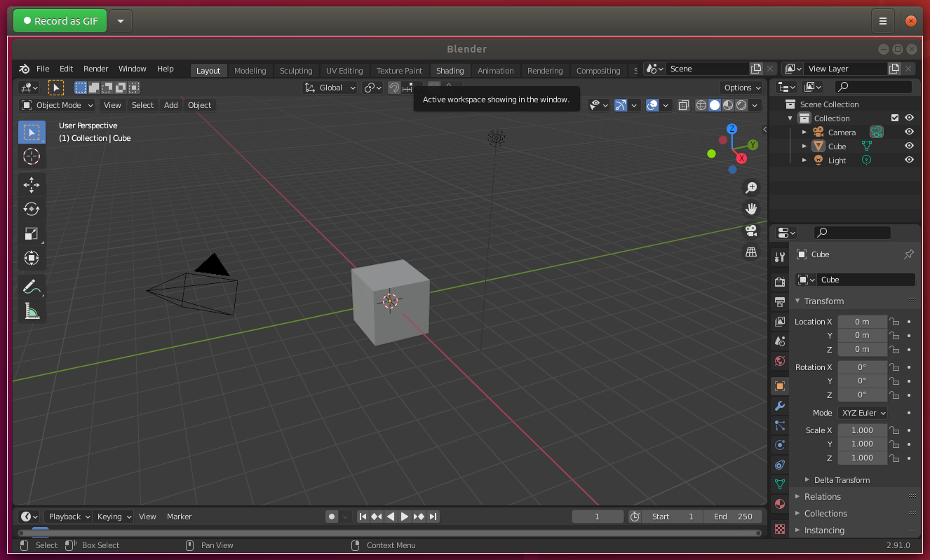The height and width of the screenshot is (560, 930).
Task: Choose the Measure tool
Action: tap(32, 311)
